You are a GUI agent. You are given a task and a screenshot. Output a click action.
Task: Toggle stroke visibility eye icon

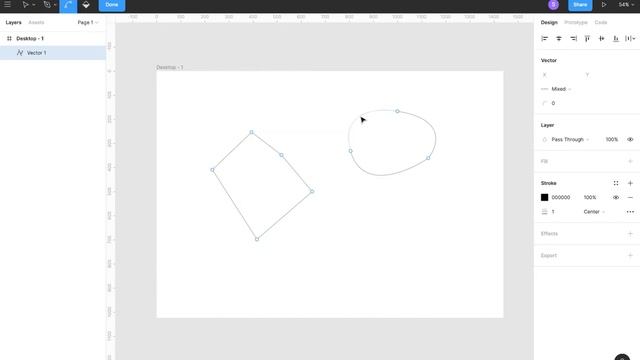616,198
